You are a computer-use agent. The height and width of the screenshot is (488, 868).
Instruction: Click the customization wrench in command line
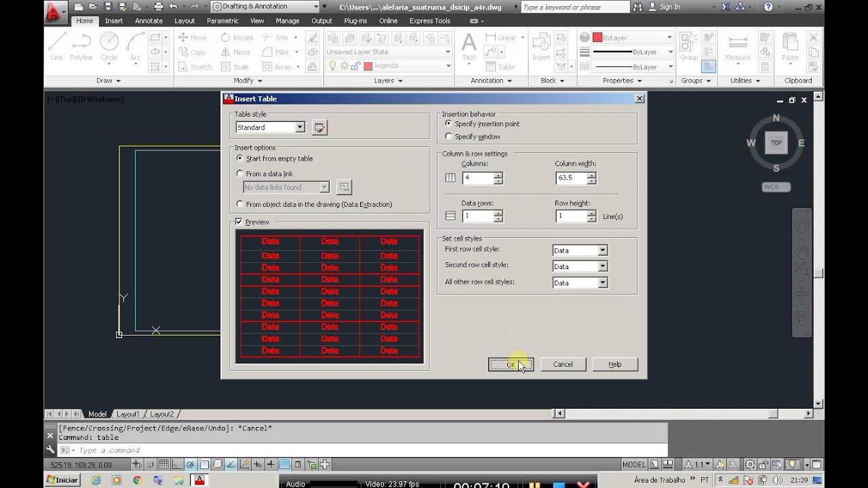coord(50,449)
